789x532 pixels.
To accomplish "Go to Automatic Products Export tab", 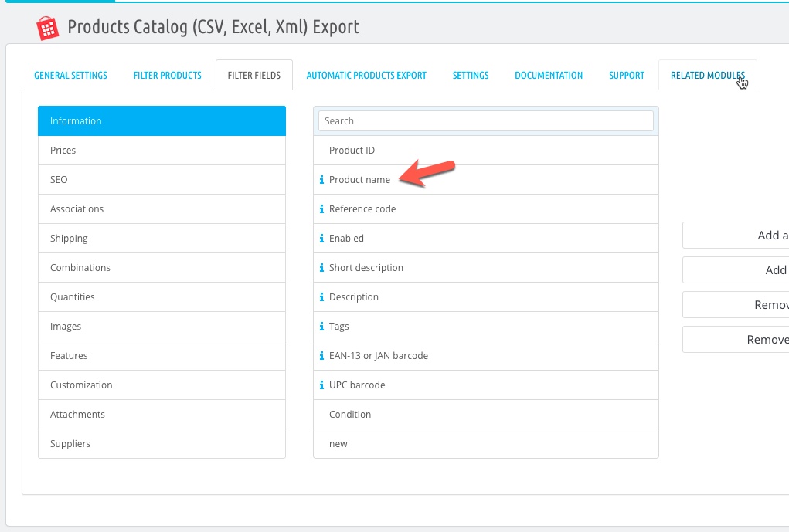I will point(366,76).
